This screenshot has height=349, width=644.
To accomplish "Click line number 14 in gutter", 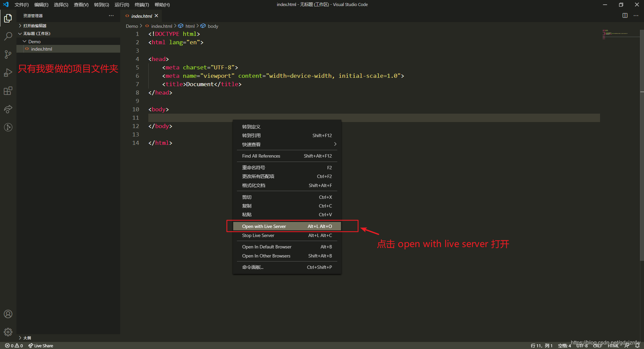I will pyautogui.click(x=136, y=143).
